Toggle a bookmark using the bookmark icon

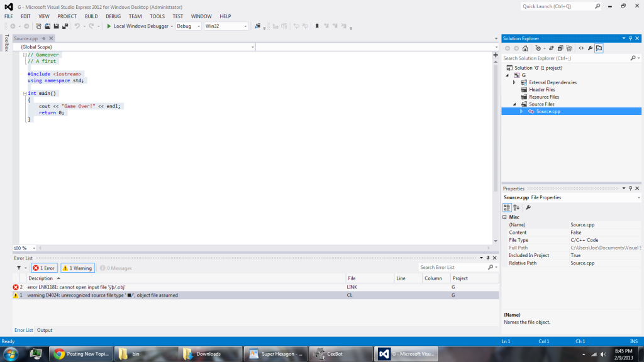tap(317, 26)
